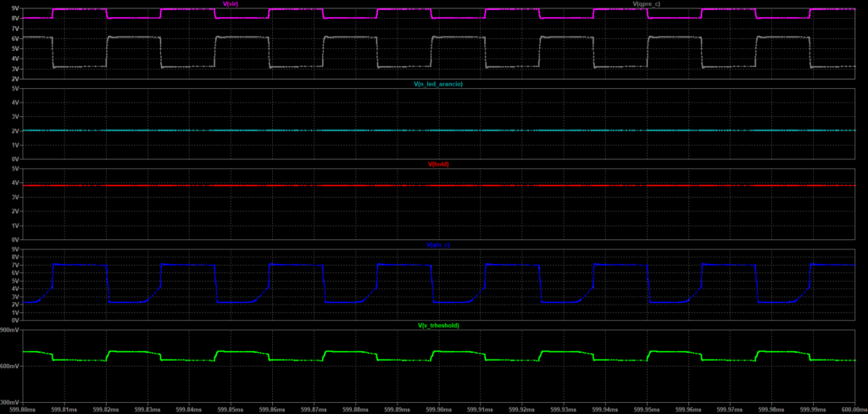This screenshot has width=868, height=414.
Task: Click the 599.90ms time axis label
Action: (438, 410)
